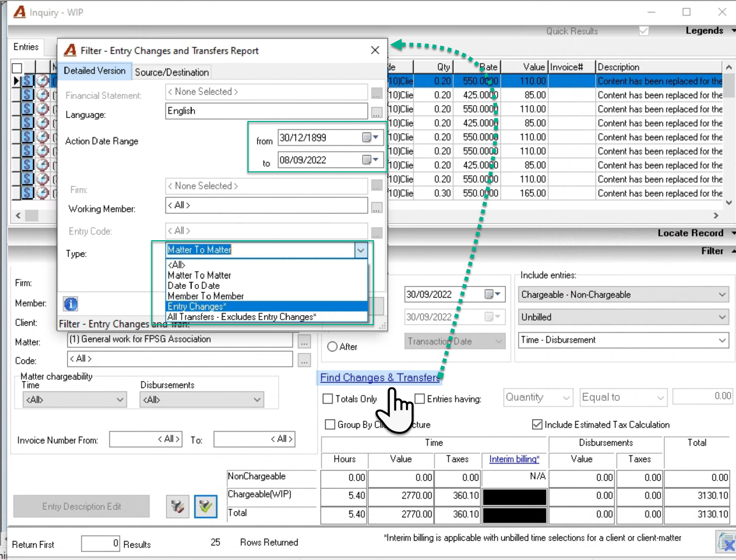736x560 pixels.
Task: Uncheck Include Estimated Tax Calculation
Action: (537, 425)
